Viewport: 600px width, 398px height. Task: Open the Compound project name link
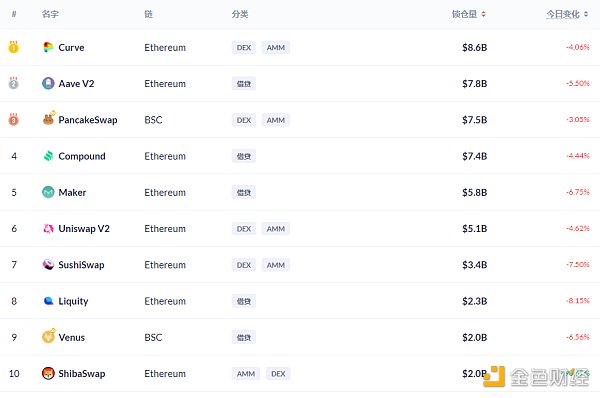point(82,156)
